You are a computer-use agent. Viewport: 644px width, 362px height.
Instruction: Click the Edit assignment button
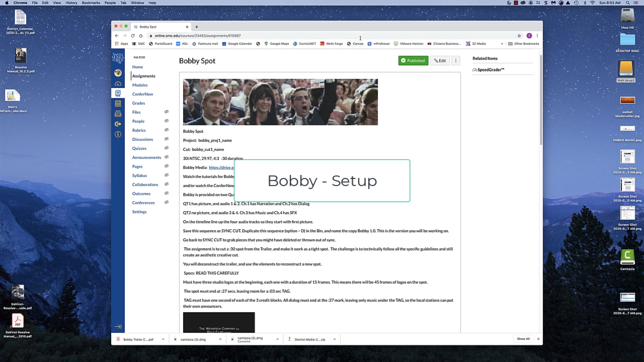440,61
